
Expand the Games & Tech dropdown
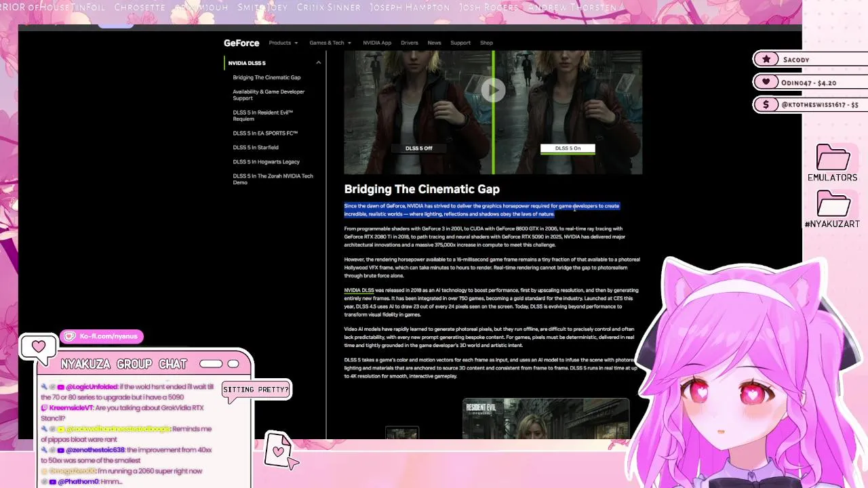pos(330,43)
